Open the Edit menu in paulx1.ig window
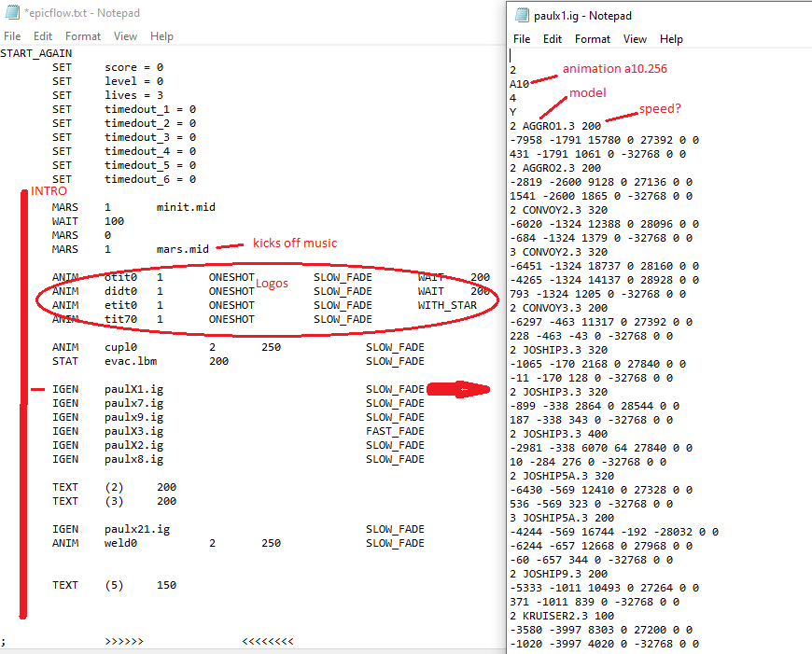 tap(553, 39)
